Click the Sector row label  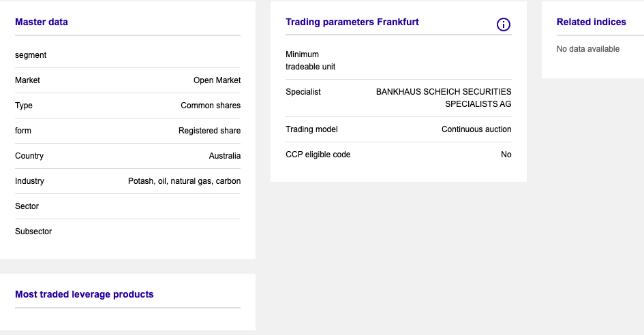pos(27,206)
